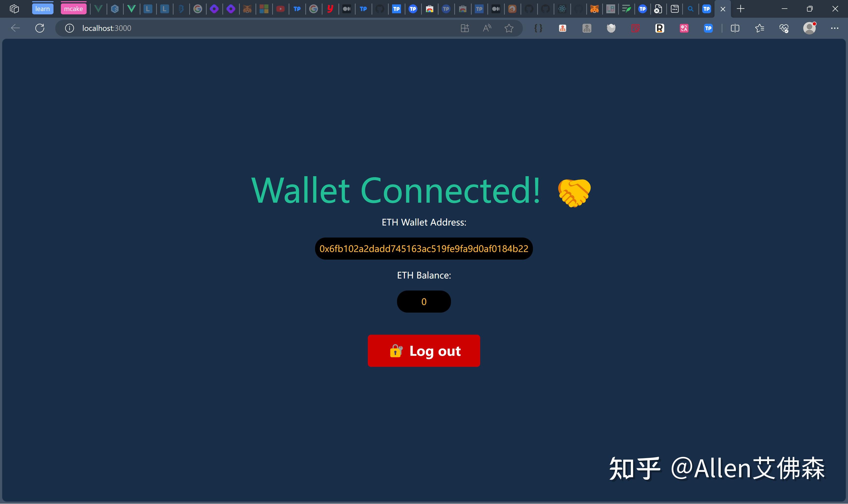Click the Log out button
The height and width of the screenshot is (504, 848).
424,351
